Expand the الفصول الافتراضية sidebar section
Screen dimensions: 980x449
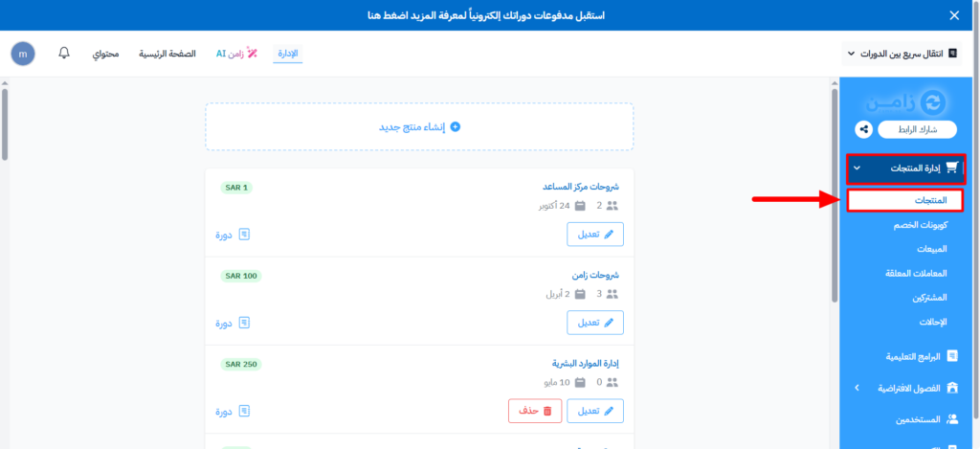tap(857, 388)
